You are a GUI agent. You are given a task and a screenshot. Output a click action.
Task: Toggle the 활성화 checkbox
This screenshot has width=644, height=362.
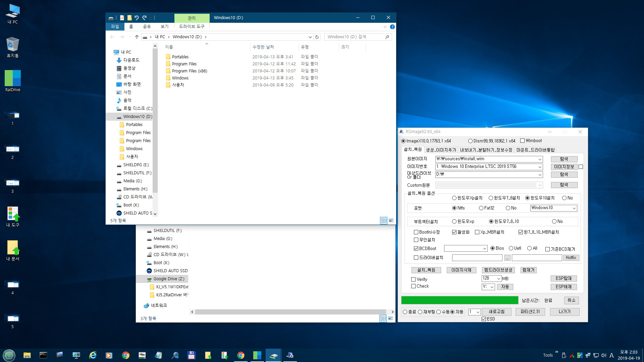pos(454,232)
